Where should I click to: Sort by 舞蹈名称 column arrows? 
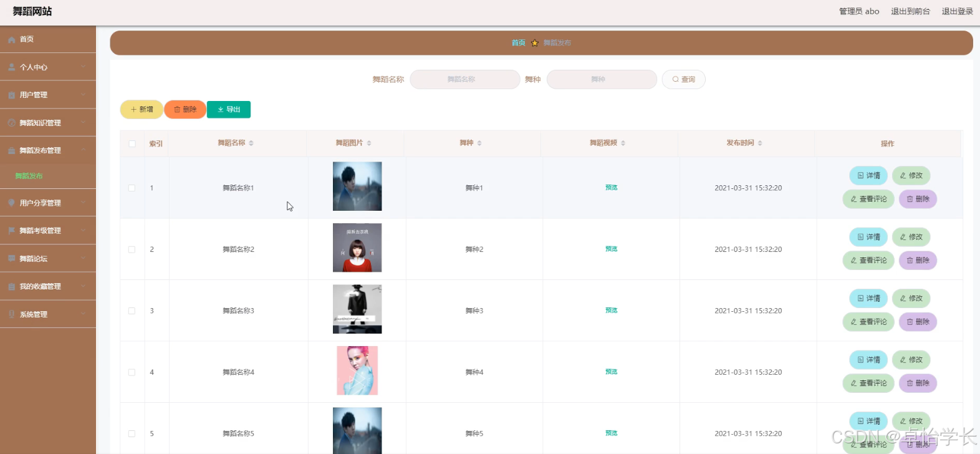click(251, 143)
